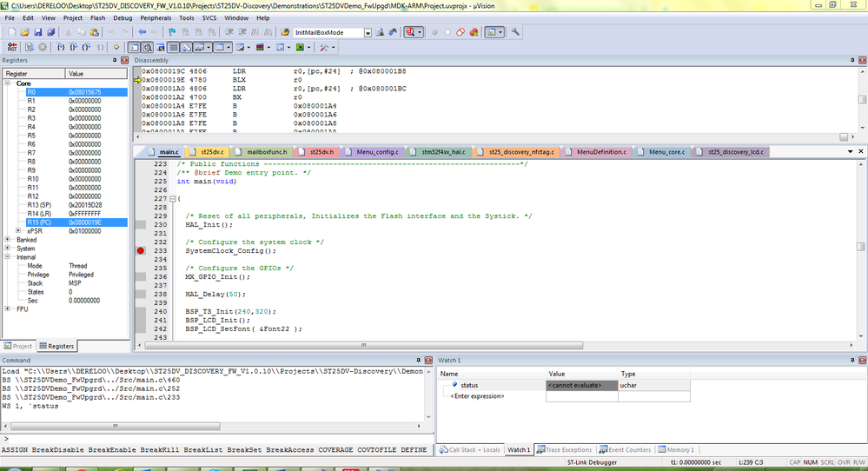This screenshot has height=471, width=868.
Task: Expand the xPSR register node
Action: [x=18, y=231]
